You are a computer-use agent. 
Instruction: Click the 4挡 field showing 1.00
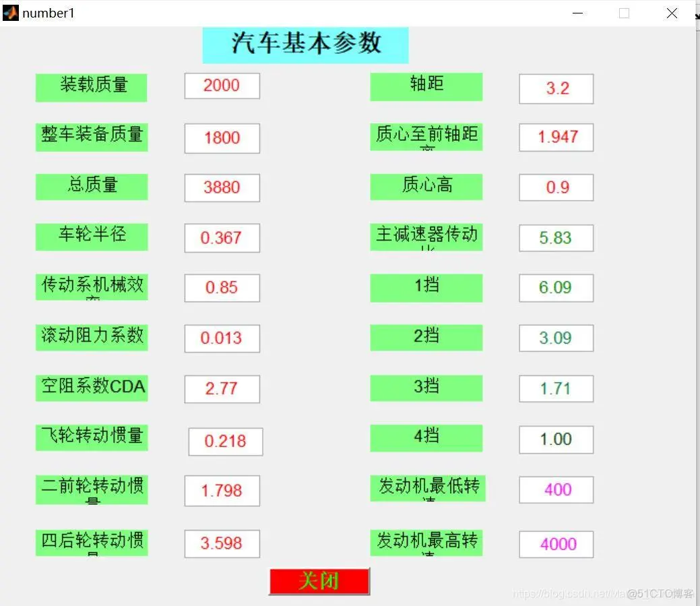(x=556, y=440)
